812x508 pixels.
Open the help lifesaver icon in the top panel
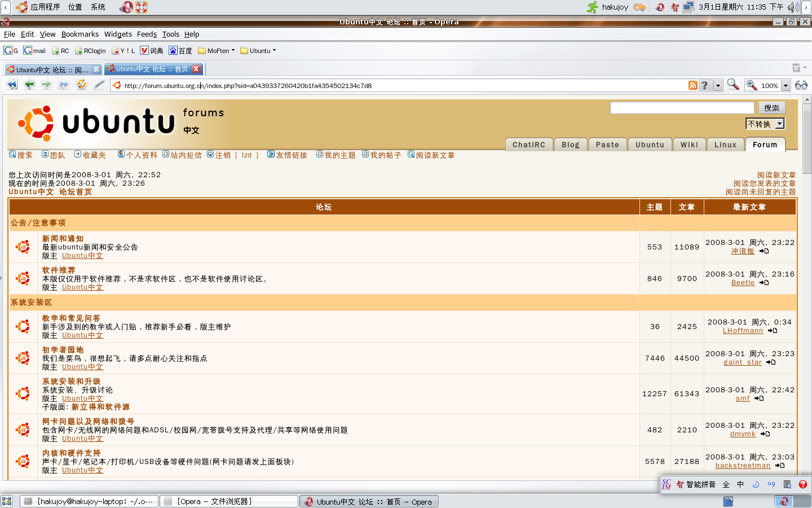[142, 7]
